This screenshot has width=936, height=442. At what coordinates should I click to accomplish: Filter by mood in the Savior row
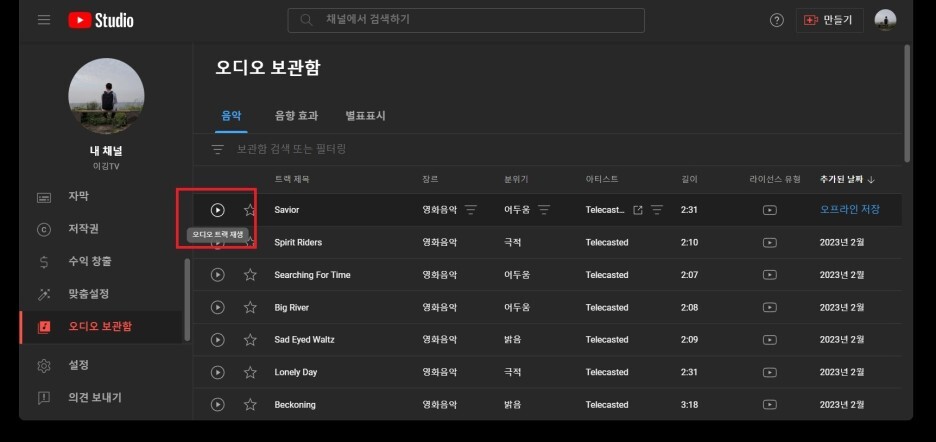tap(544, 210)
